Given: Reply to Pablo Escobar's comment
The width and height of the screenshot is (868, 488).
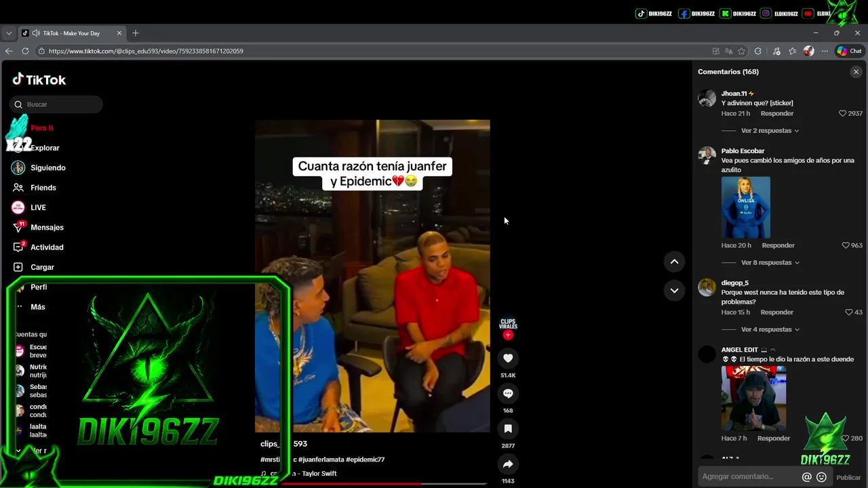Looking at the screenshot, I should [x=778, y=245].
